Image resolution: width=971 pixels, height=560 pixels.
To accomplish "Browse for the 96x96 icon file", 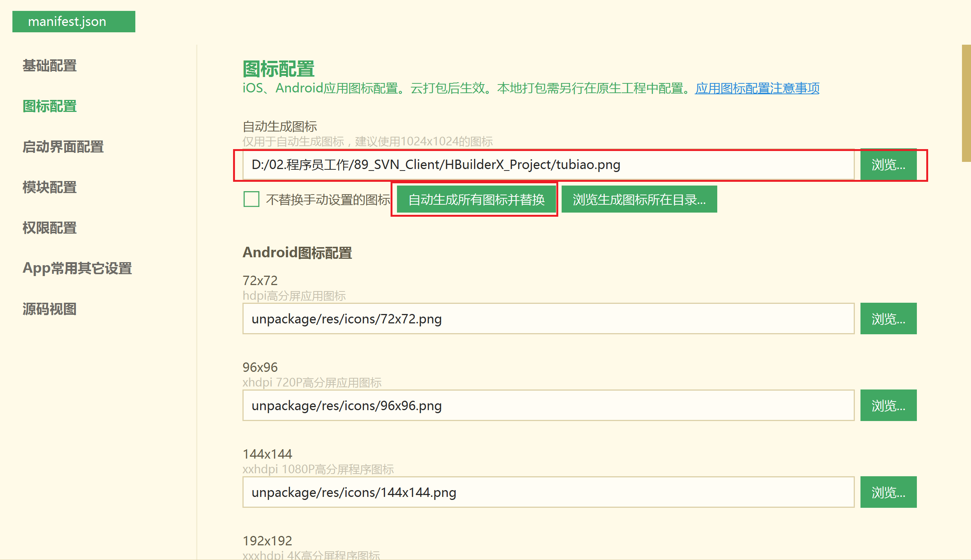I will pyautogui.click(x=888, y=405).
